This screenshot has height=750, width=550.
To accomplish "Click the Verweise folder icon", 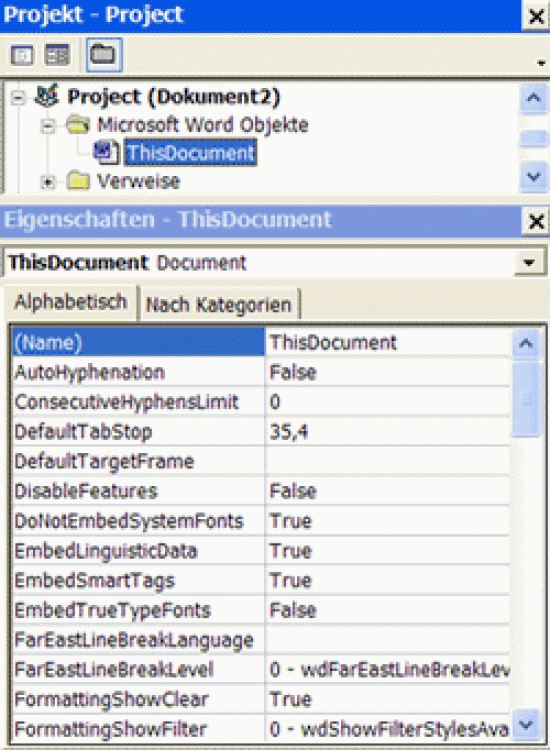I will point(78,181).
